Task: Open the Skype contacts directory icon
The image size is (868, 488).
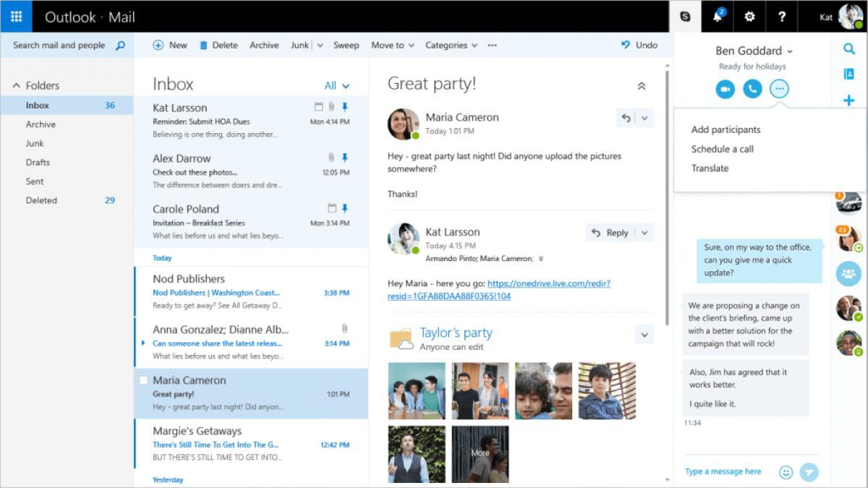Action: pyautogui.click(x=848, y=73)
